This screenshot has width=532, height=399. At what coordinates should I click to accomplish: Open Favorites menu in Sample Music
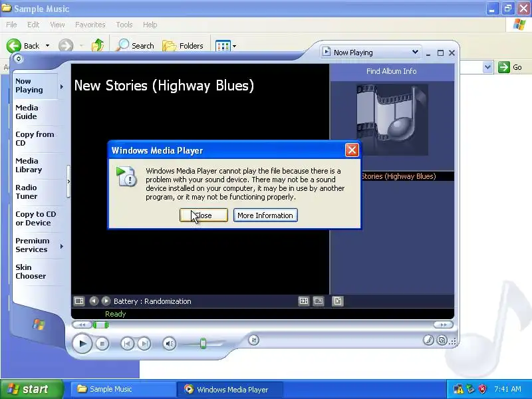coord(90,25)
